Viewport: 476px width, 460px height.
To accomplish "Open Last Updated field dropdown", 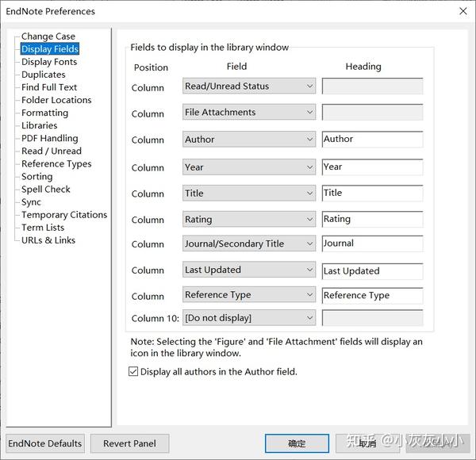I will [249, 270].
